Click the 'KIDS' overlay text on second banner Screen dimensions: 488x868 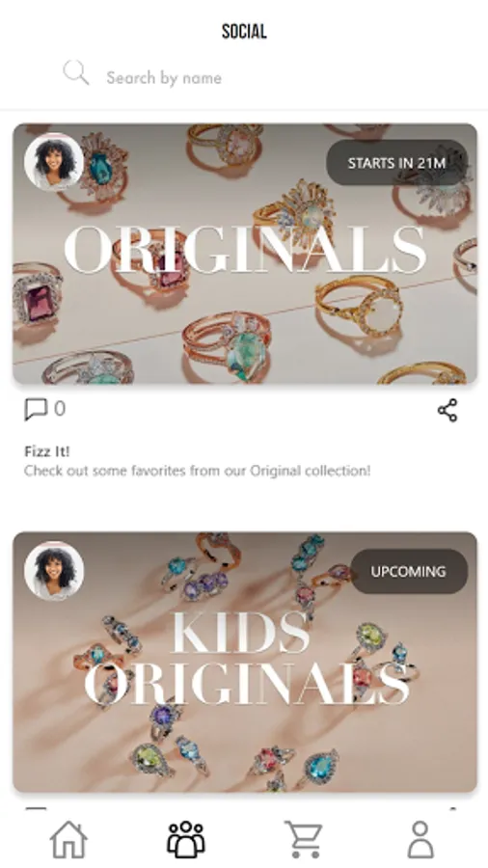[x=241, y=633]
